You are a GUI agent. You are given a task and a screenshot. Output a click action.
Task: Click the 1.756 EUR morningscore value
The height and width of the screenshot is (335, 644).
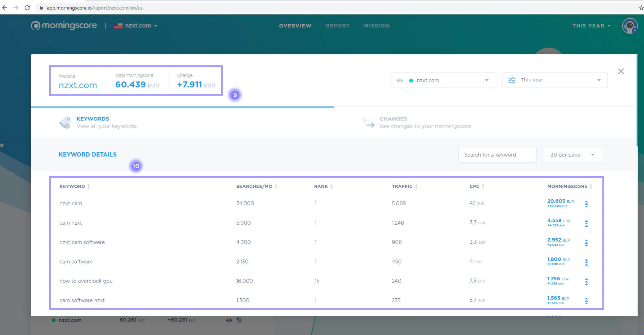558,279
